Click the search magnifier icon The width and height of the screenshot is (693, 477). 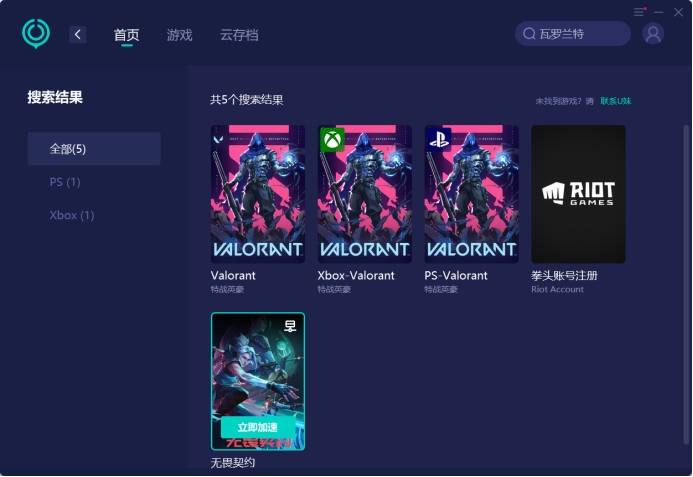click(x=529, y=34)
